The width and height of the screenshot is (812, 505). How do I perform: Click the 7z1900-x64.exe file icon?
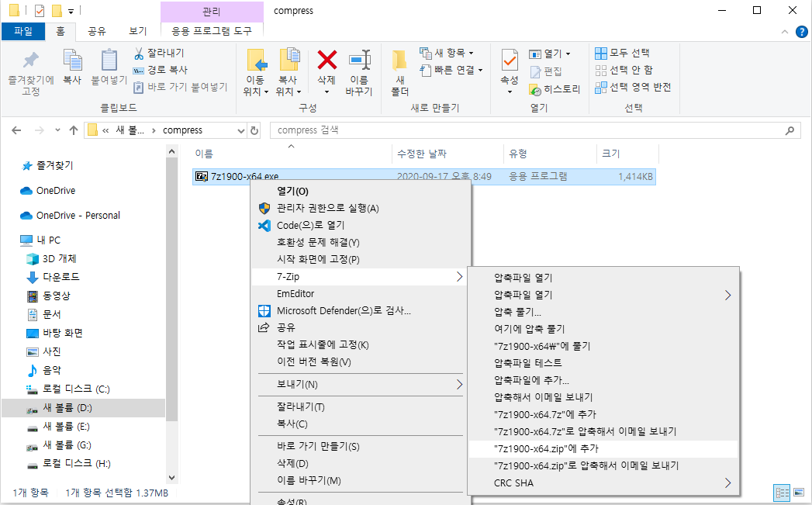pos(202,177)
